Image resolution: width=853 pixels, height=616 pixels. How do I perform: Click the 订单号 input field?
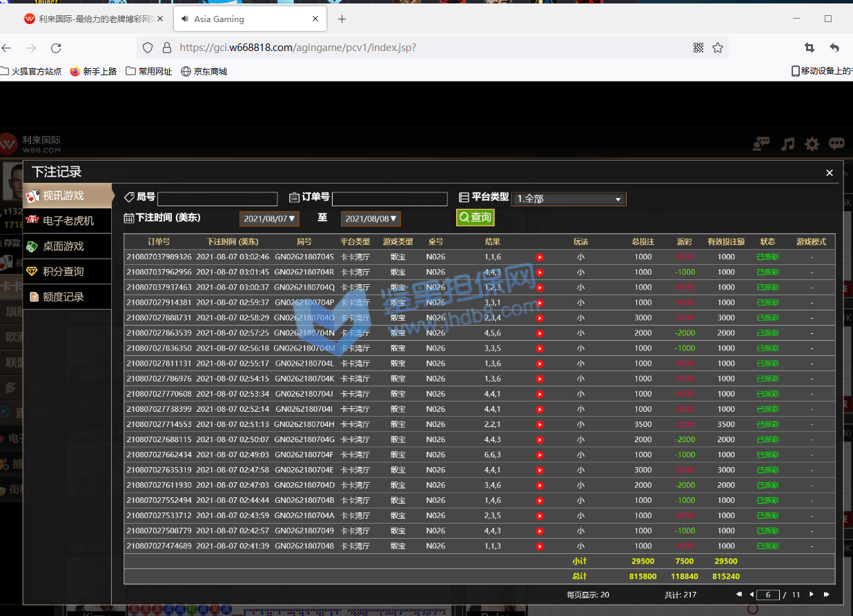tap(389, 199)
